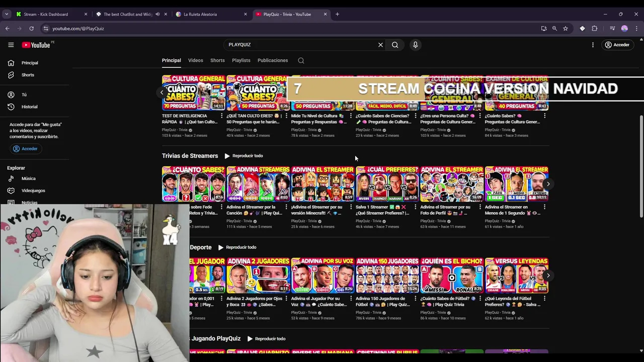Show previous videos in first row

click(162, 93)
